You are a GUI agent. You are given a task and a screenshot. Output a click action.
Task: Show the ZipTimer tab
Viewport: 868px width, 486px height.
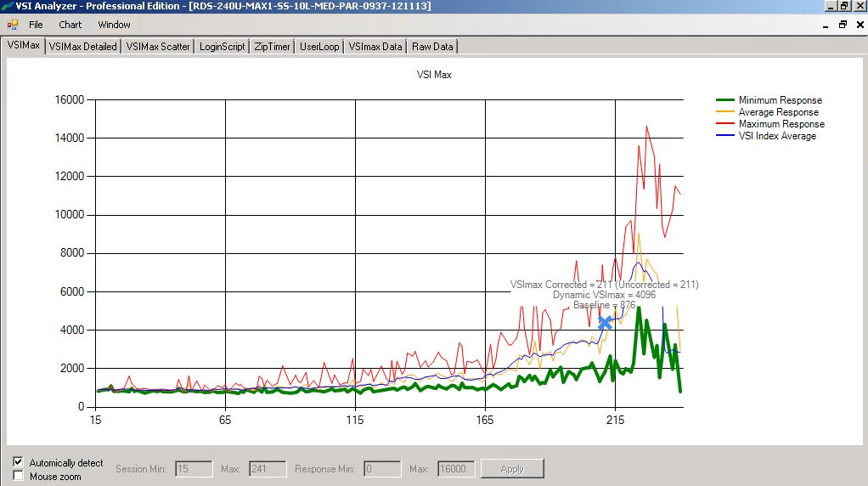(x=272, y=47)
